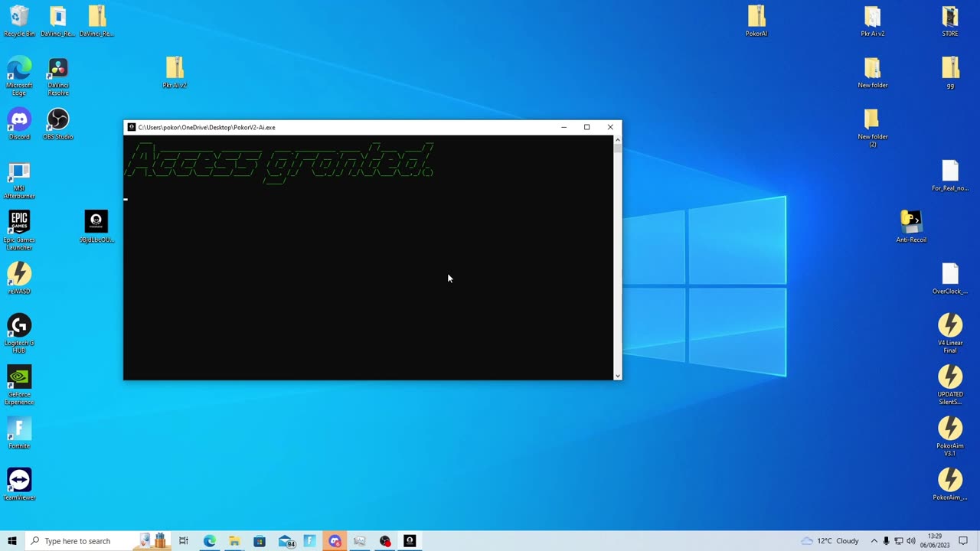Open the volume control tray icon

(911, 541)
